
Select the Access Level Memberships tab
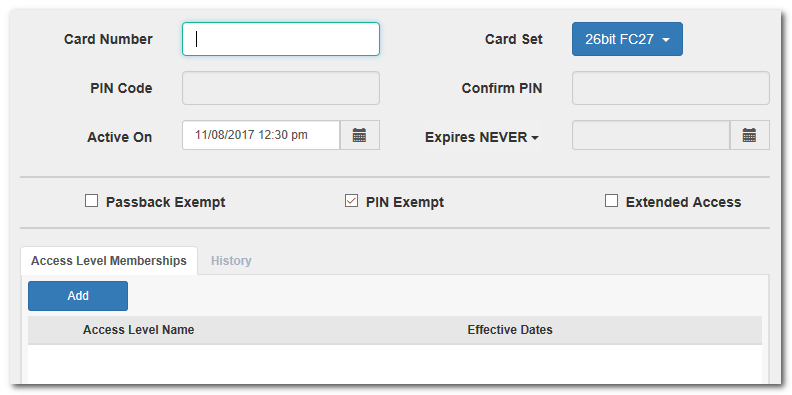[109, 261]
